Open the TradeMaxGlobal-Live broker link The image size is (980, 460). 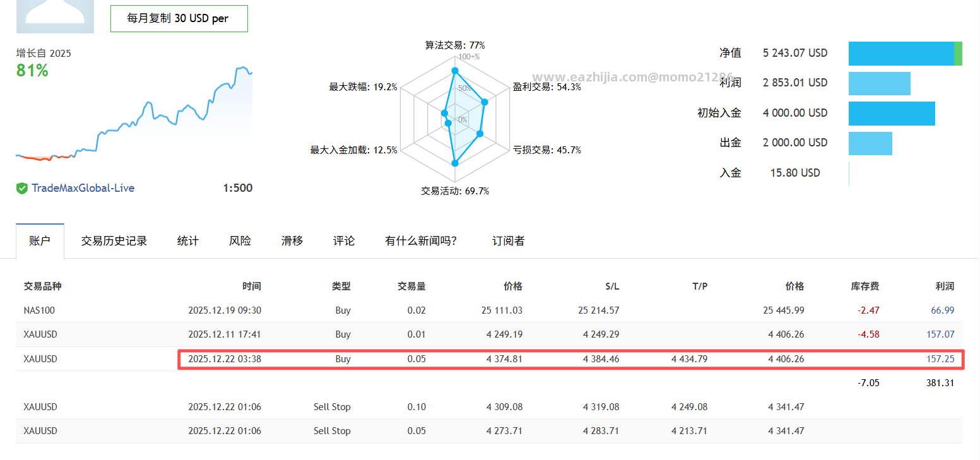click(83, 188)
